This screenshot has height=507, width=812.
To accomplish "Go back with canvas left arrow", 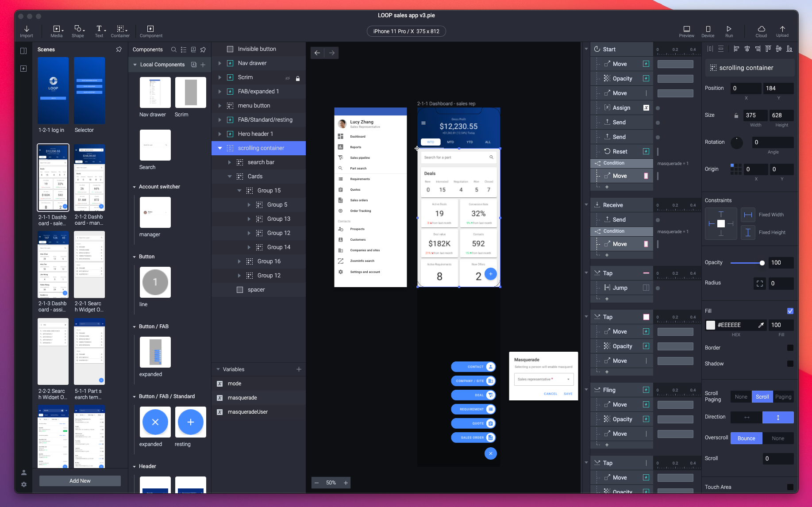I will 317,53.
